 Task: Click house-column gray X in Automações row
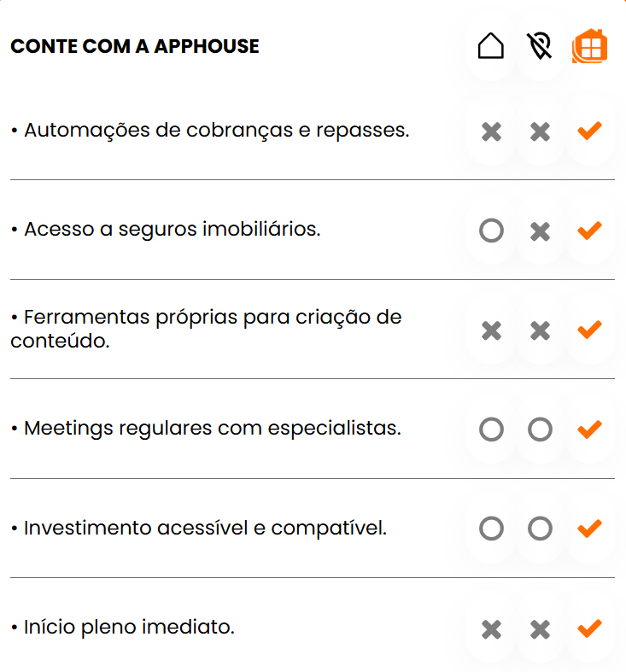[x=491, y=131]
